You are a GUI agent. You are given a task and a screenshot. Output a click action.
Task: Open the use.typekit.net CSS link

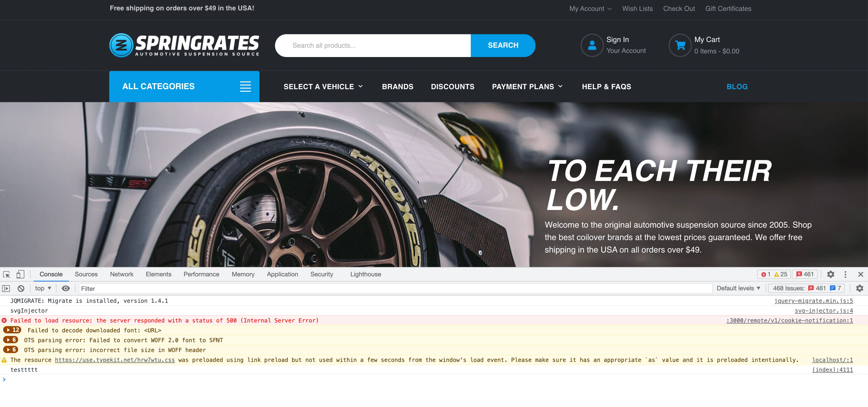pos(114,360)
